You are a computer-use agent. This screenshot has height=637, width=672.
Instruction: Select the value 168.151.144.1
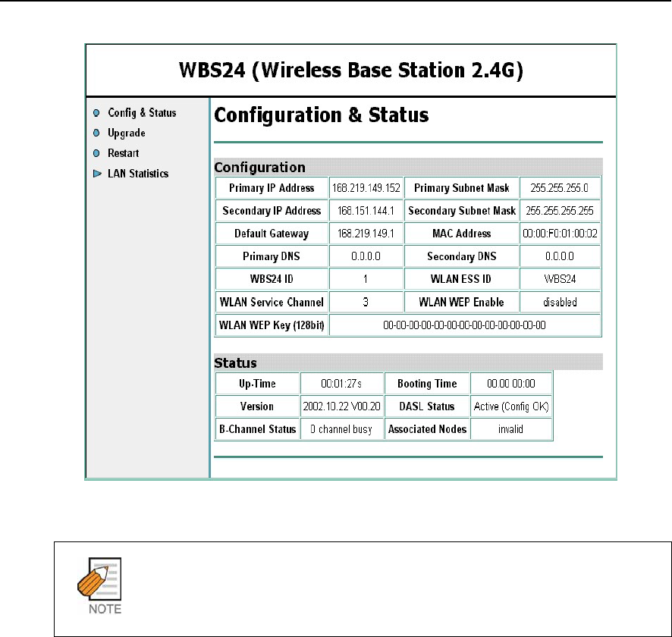[x=366, y=211]
